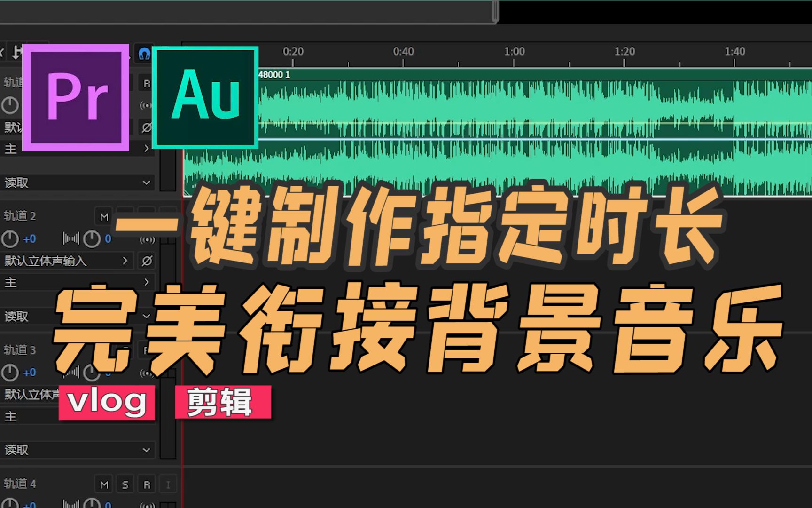Click timeline ruler at 1:40
The width and height of the screenshot is (812, 508).
734,52
